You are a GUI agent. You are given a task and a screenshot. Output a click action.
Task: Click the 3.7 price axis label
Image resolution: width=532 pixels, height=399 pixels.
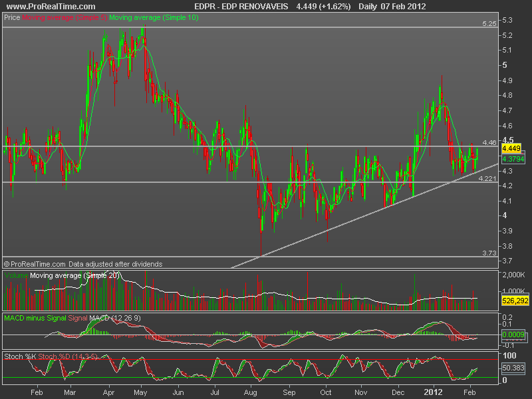(x=507, y=261)
